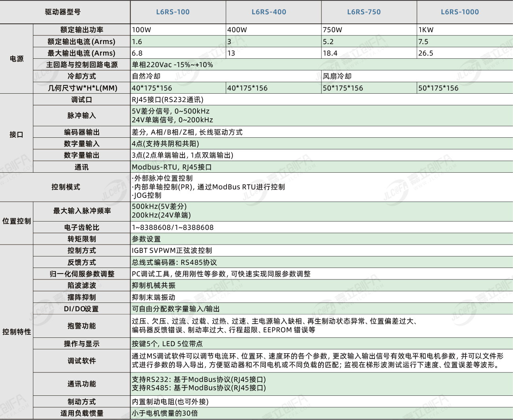The height and width of the screenshot is (420, 513).
Task: Select the 适用负载惯量 row label
Action: pos(82,413)
